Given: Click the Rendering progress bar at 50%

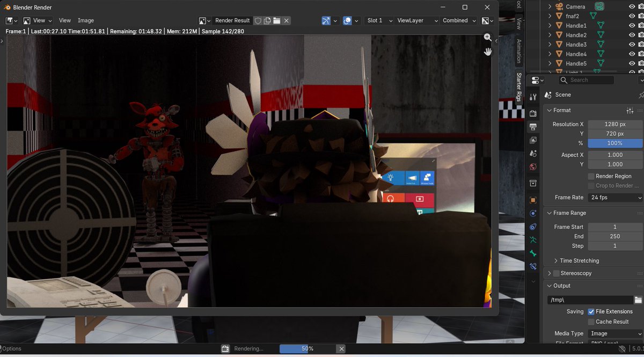Looking at the screenshot, I should click(x=308, y=348).
